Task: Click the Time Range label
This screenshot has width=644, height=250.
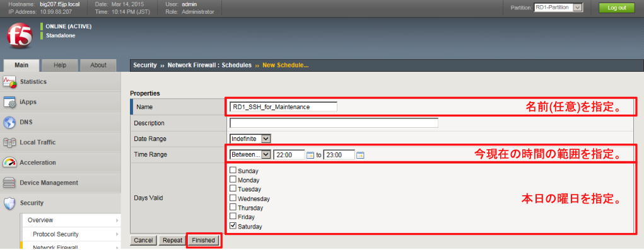Action: pos(151,154)
